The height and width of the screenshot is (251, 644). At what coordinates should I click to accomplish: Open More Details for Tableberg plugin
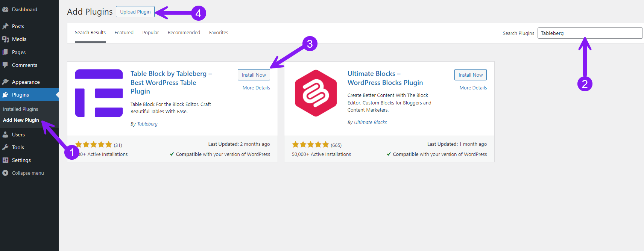tap(256, 88)
